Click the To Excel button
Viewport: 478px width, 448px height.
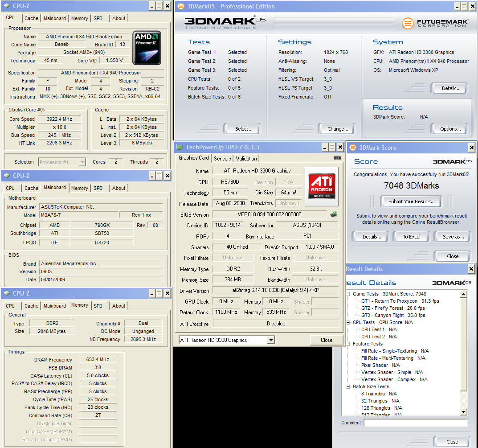click(x=412, y=237)
